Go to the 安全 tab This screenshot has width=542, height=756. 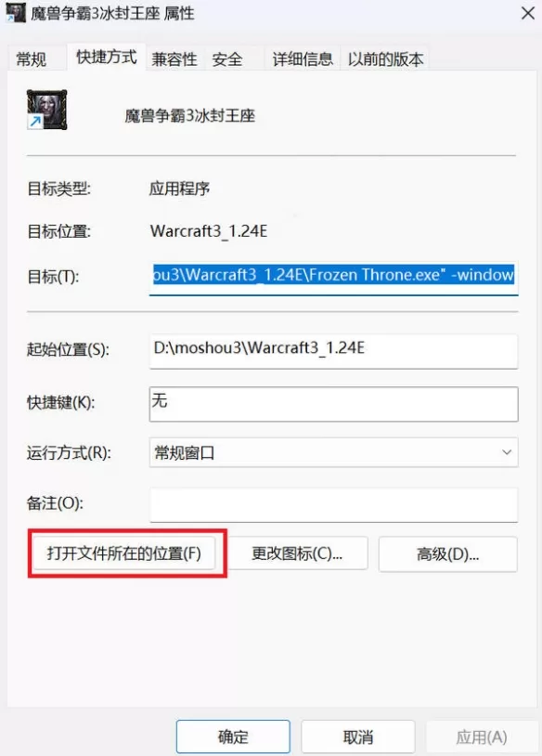click(227, 59)
